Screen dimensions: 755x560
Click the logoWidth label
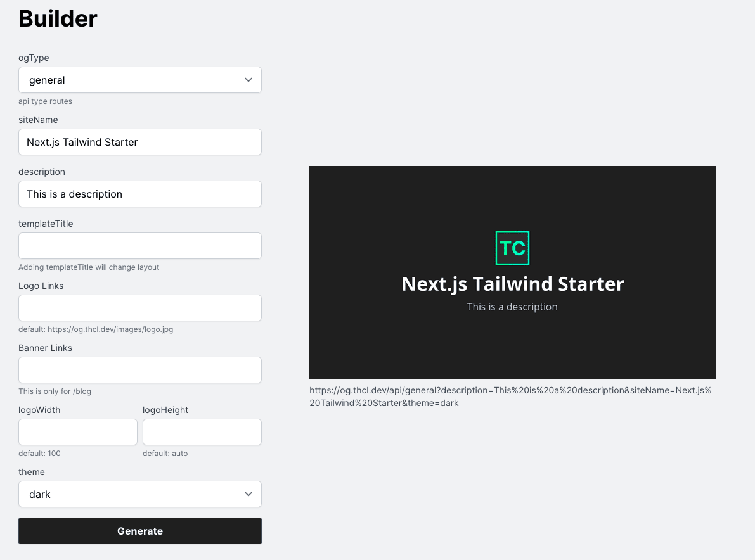coord(39,410)
